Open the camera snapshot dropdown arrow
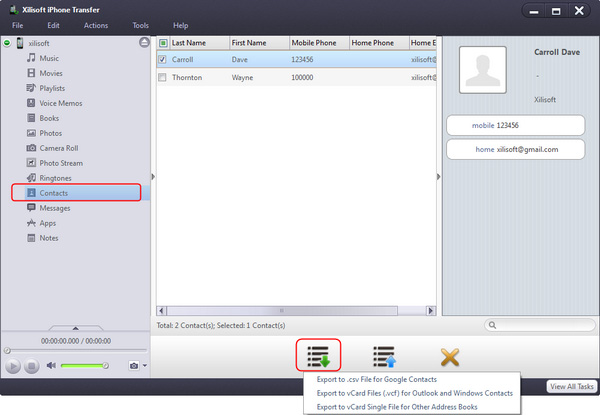Screen dimensions: 600x415 (x=144, y=366)
